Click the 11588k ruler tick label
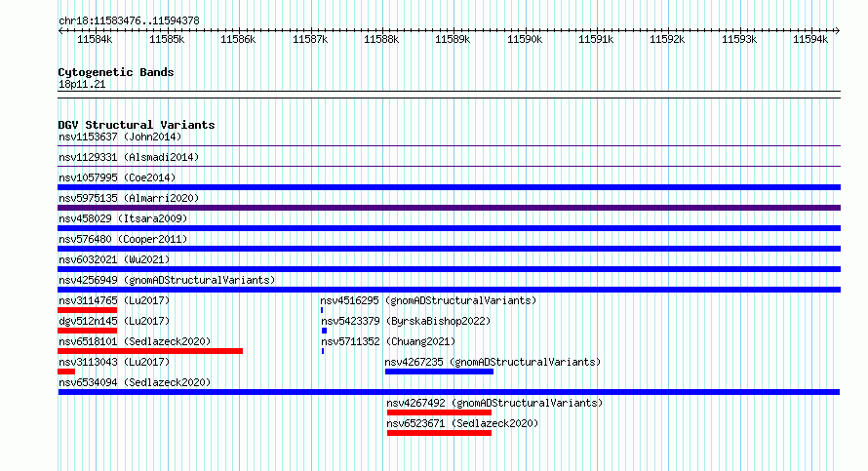 [x=381, y=39]
